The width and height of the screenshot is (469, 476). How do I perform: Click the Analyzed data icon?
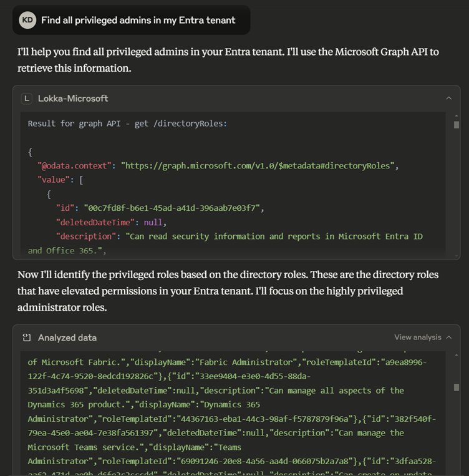pyautogui.click(x=27, y=338)
